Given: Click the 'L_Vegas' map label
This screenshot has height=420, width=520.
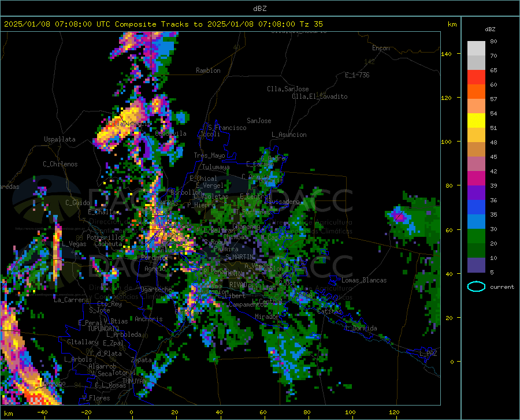Looking at the screenshot, I should [x=74, y=244].
